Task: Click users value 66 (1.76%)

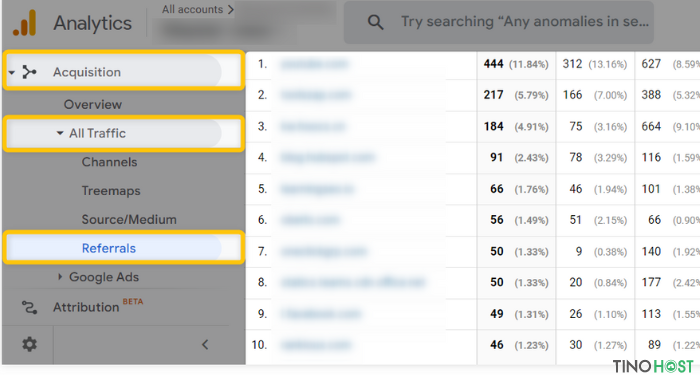Action: [519, 189]
